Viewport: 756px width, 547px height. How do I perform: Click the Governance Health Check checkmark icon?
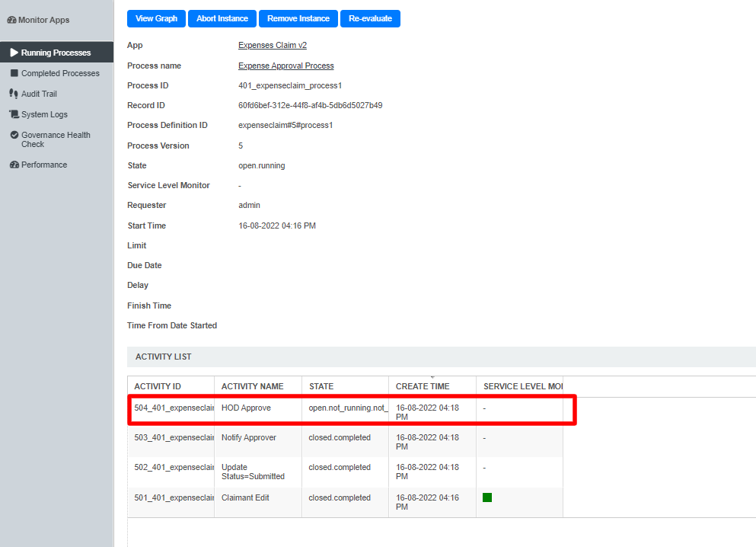coord(14,135)
